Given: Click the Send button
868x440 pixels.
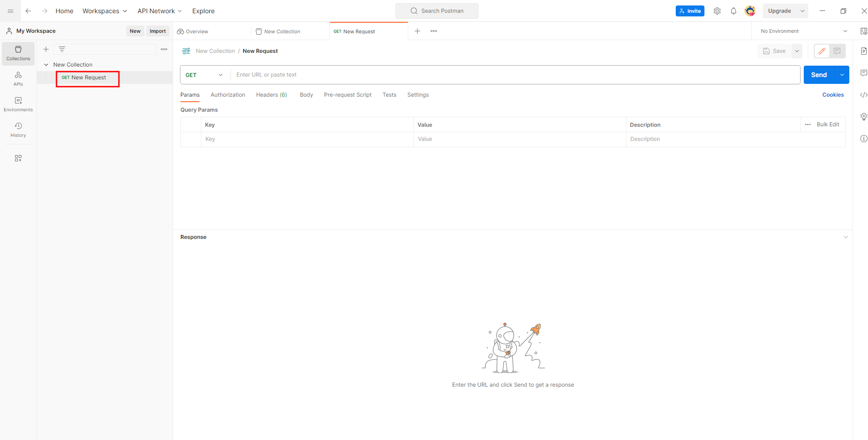Looking at the screenshot, I should click(x=819, y=75).
